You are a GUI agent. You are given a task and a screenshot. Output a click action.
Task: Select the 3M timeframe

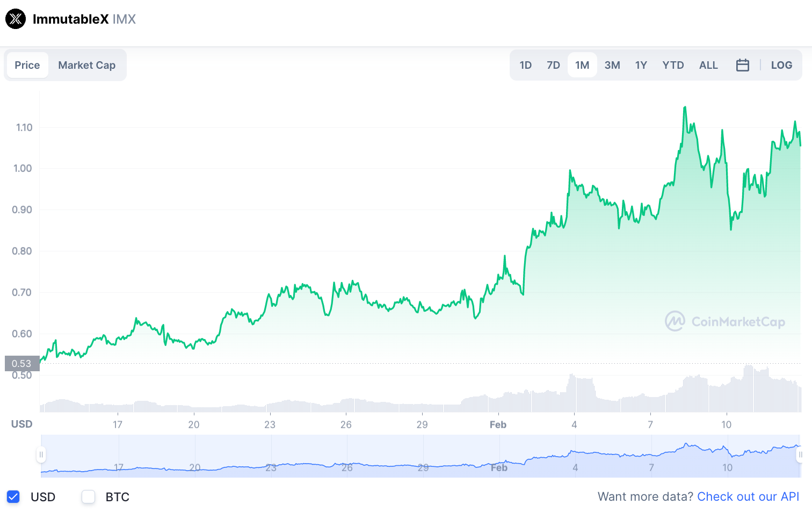[612, 64]
